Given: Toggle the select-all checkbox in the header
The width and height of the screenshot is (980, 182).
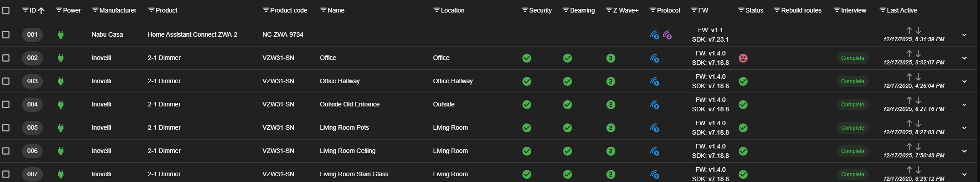Looking at the screenshot, I should (x=6, y=10).
